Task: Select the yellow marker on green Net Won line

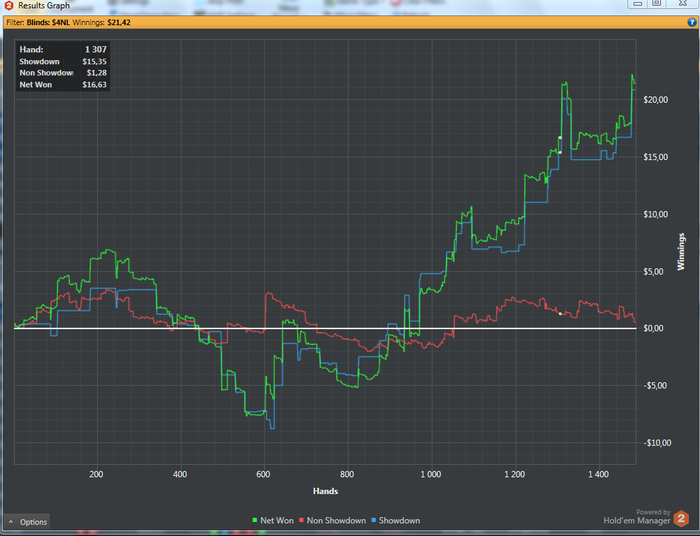Action: pos(560,137)
